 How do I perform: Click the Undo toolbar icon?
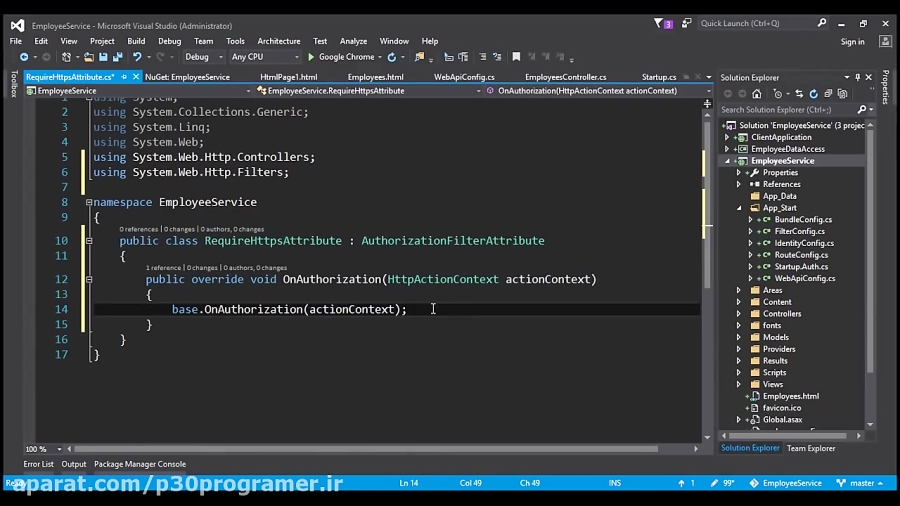(137, 57)
